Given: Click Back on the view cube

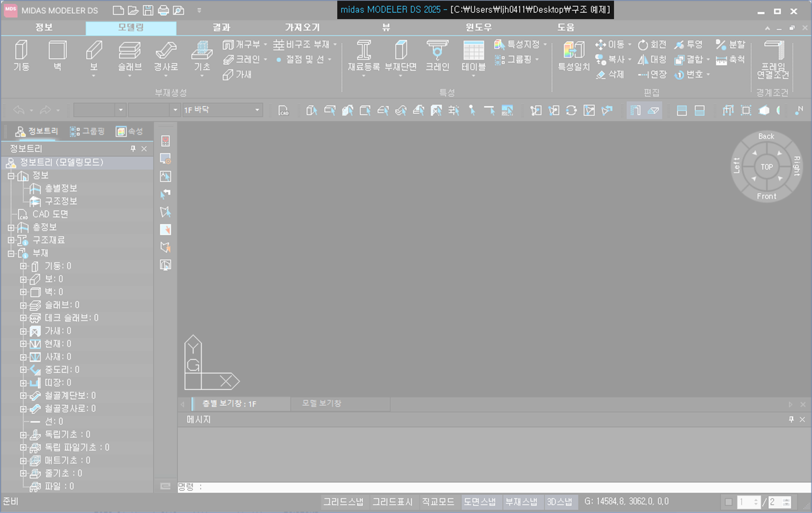Looking at the screenshot, I should click(x=766, y=136).
